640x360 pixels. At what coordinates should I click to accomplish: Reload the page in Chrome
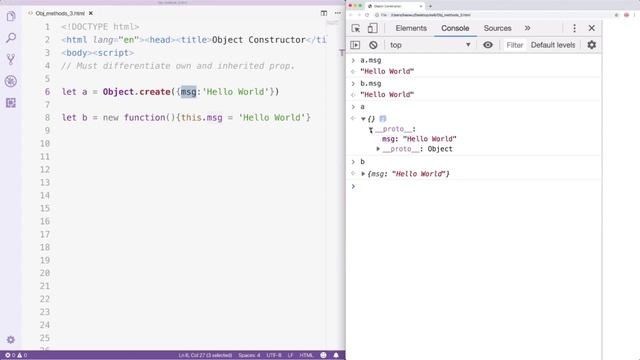[367, 15]
